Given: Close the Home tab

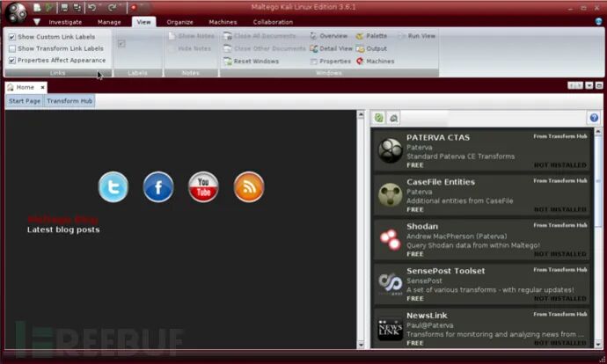Looking at the screenshot, I should pyautogui.click(x=42, y=87).
